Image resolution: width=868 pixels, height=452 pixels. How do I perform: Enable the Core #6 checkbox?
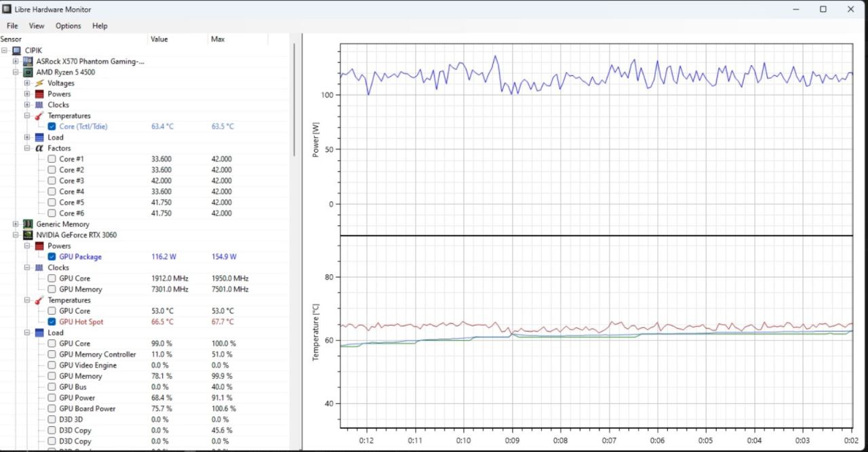52,213
